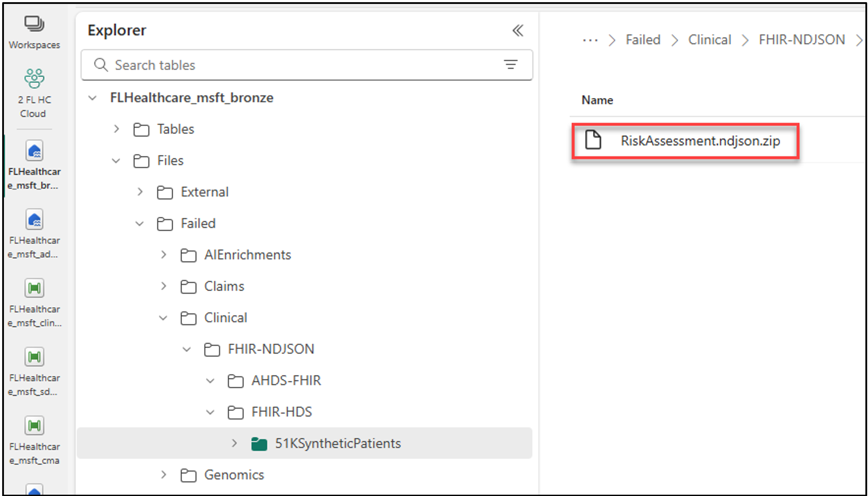Collapse the FHIR-HDS folder chevron
Image resolution: width=868 pixels, height=496 pixels.
click(210, 412)
